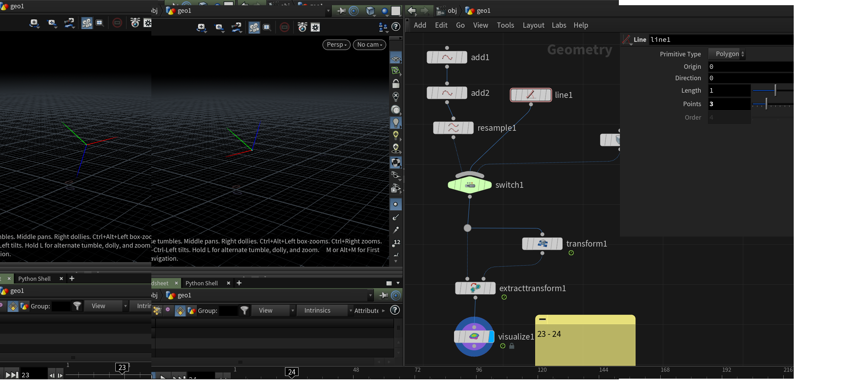This screenshot has width=868, height=388.
Task: Click the filter funnel beside Intrinsics toolbar
Action: point(245,311)
